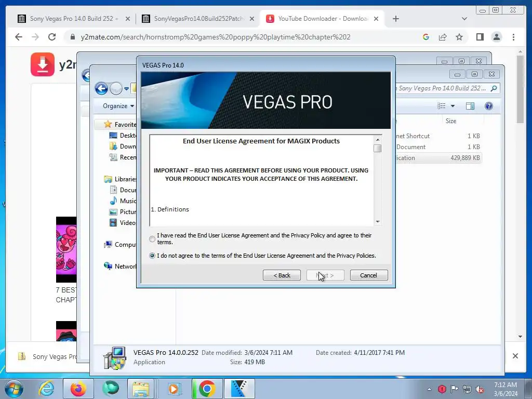Go back in Chrome browser
This screenshot has height=399, width=532.
(19, 37)
